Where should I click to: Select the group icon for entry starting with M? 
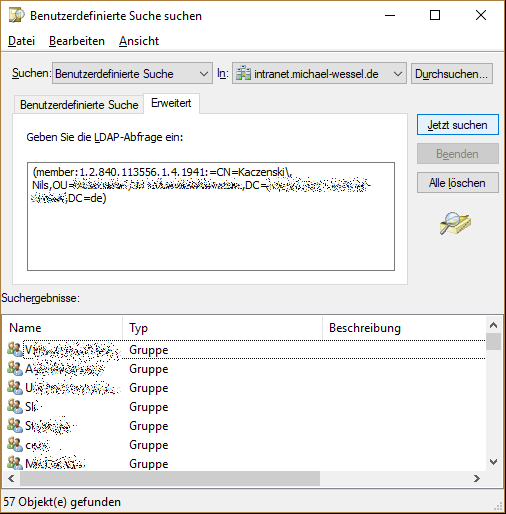pos(15,463)
